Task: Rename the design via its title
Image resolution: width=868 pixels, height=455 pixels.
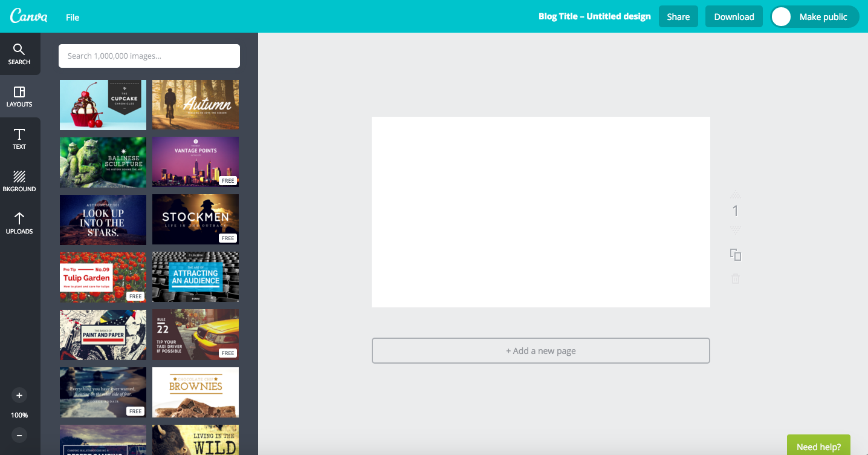Action: tap(594, 16)
